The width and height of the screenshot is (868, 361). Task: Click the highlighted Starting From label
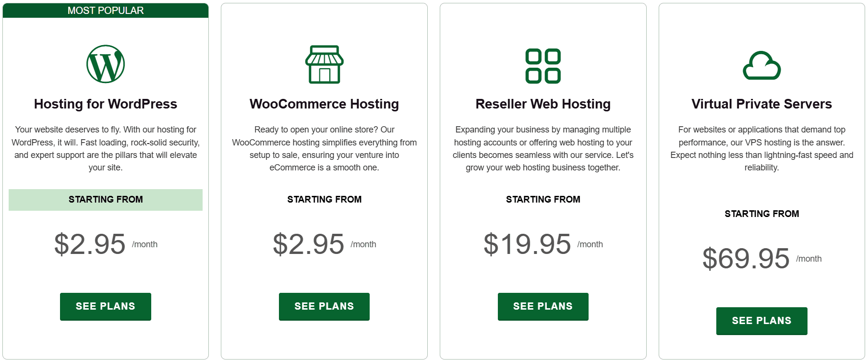point(106,200)
